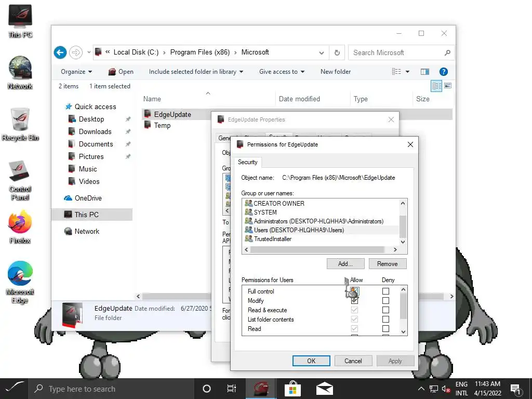The image size is (532, 399).
Task: Click the File Explorer taskbar icon
Action: pyautogui.click(x=261, y=389)
